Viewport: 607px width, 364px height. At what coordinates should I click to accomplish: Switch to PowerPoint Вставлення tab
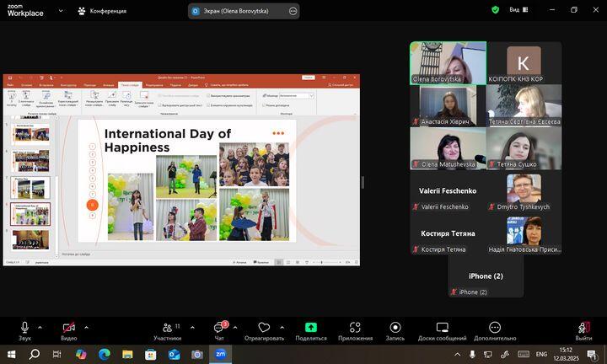(x=46, y=85)
